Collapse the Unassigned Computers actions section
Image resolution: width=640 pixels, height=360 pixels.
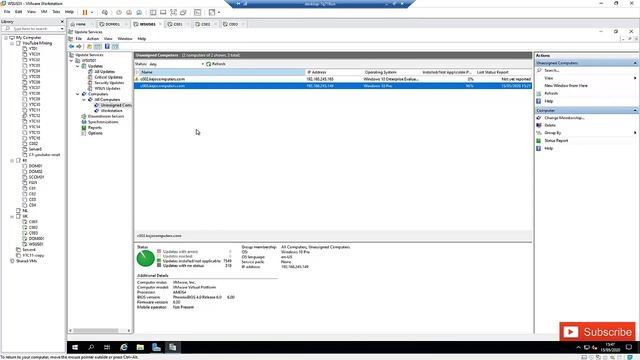[635, 63]
